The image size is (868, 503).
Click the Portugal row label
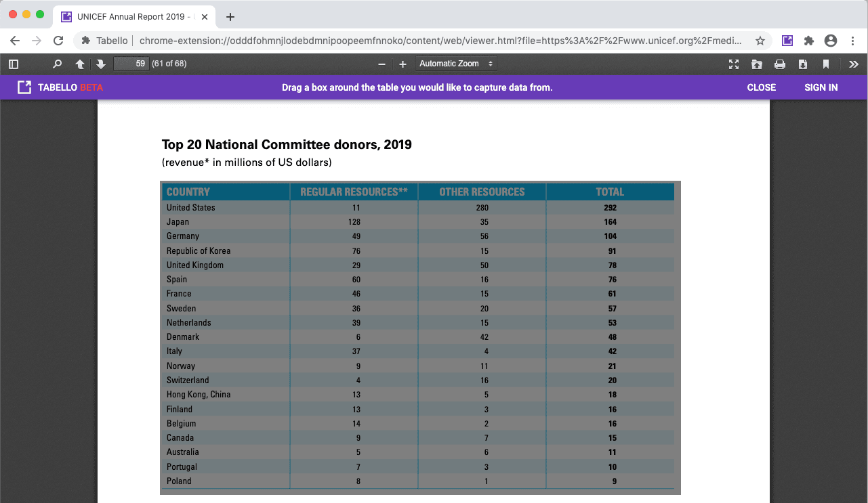tap(182, 467)
